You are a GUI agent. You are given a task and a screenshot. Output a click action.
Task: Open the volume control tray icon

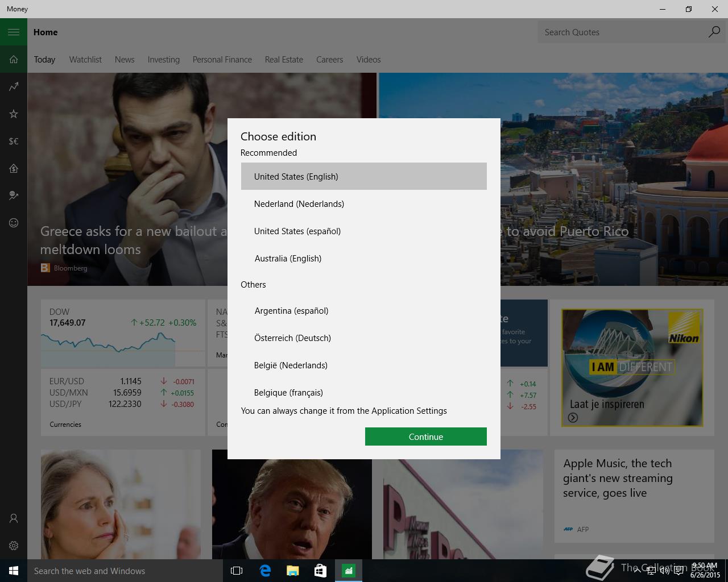664,571
